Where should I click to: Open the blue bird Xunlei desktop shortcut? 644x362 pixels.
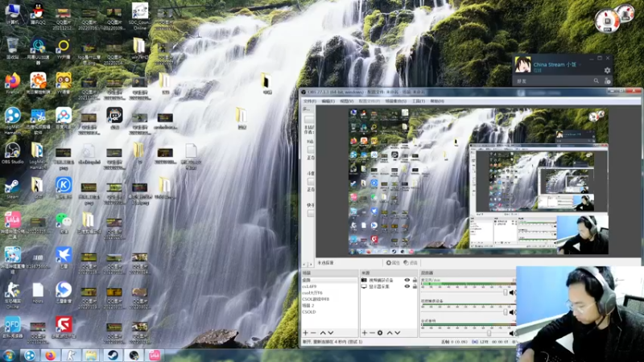(x=64, y=257)
